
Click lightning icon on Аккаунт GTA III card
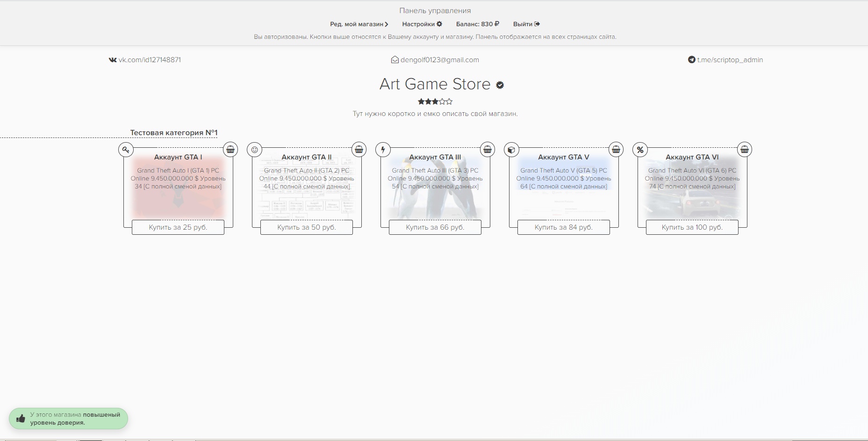tap(383, 150)
